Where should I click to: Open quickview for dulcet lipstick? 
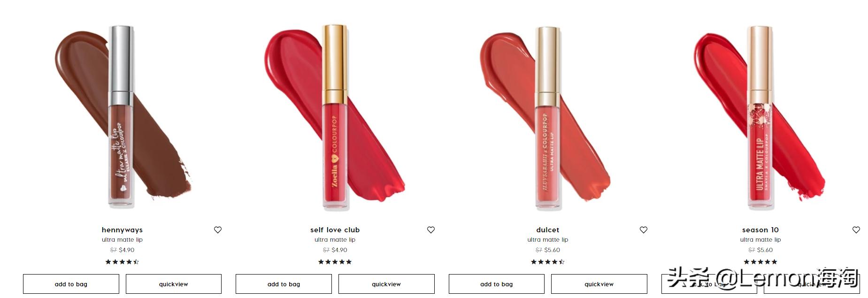click(599, 284)
